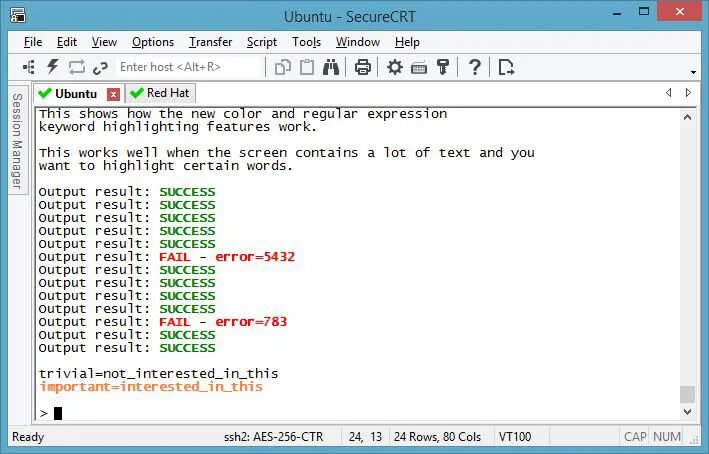Click the 'important=interested_in_this' line
The image size is (709, 454).
click(x=151, y=387)
